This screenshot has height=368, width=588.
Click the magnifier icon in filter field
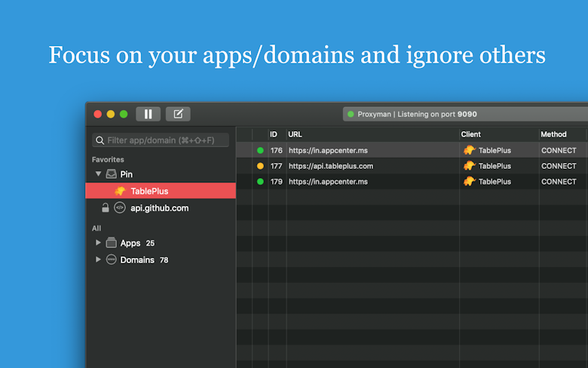click(x=100, y=140)
